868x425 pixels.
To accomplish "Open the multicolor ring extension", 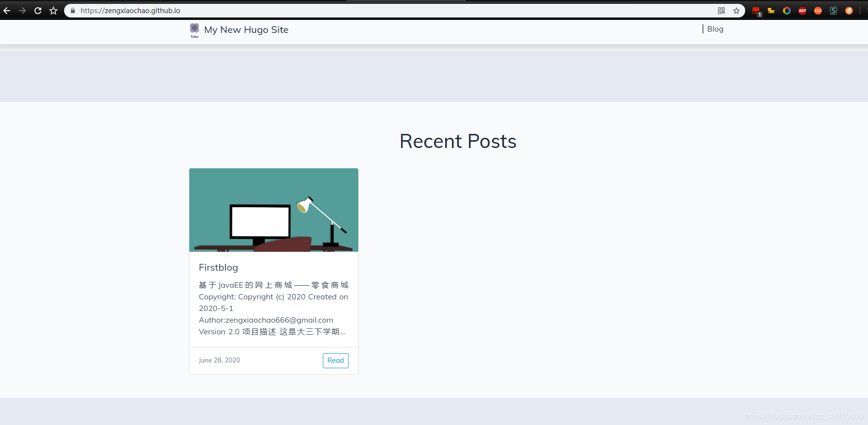I will 787,11.
